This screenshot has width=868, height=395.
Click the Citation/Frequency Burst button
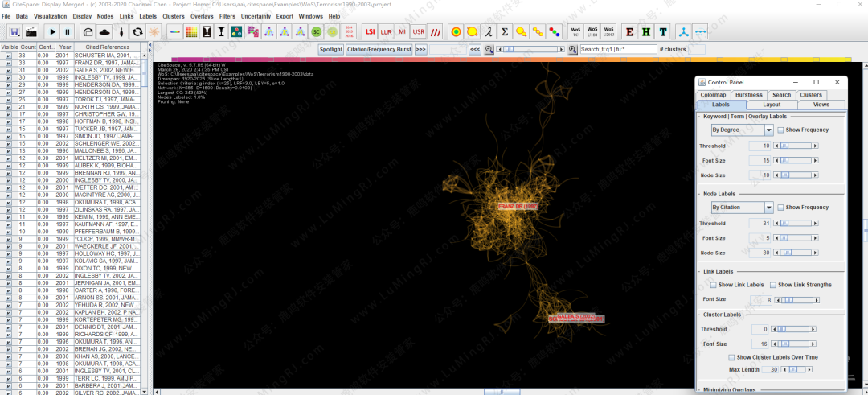coord(379,49)
